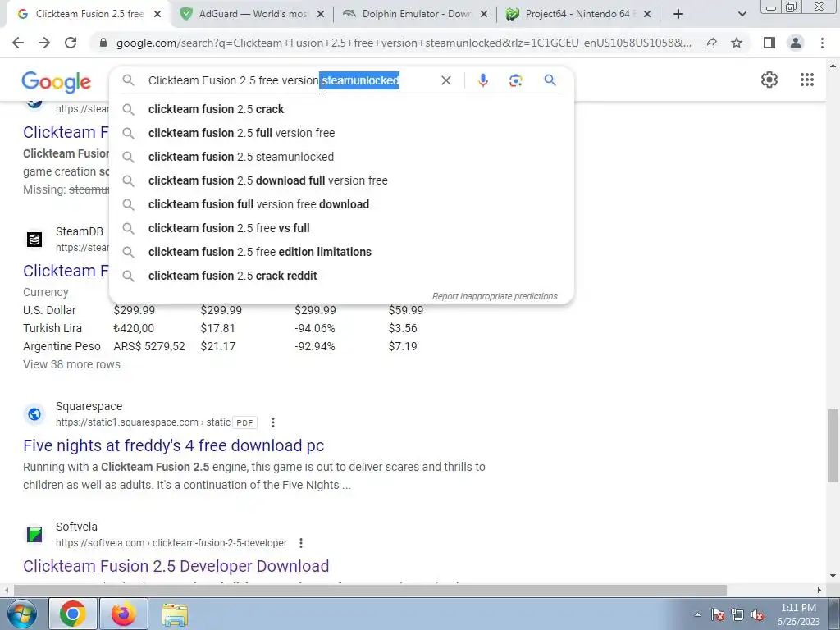Go back with the browser back arrow
Image resolution: width=840 pixels, height=630 pixels.
point(18,43)
